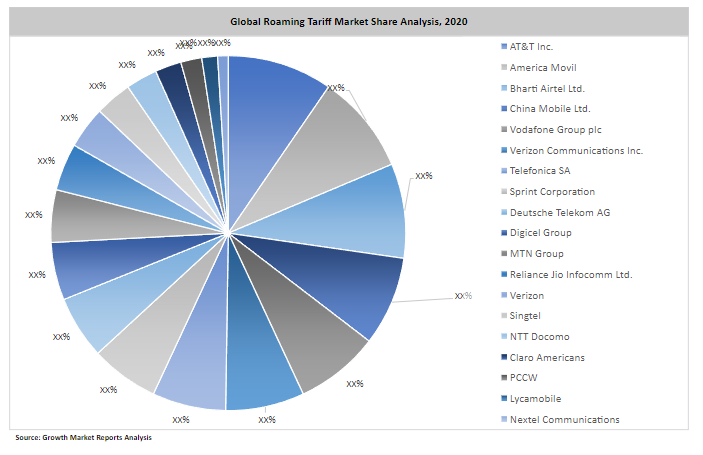Select the 'PCCW' legend label
This screenshot has width=703, height=455.
pos(524,377)
